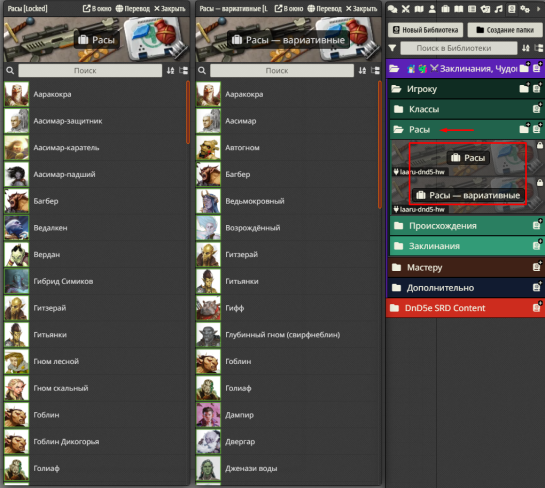Open the Journal open-book tab
The image size is (545, 488).
point(458,9)
